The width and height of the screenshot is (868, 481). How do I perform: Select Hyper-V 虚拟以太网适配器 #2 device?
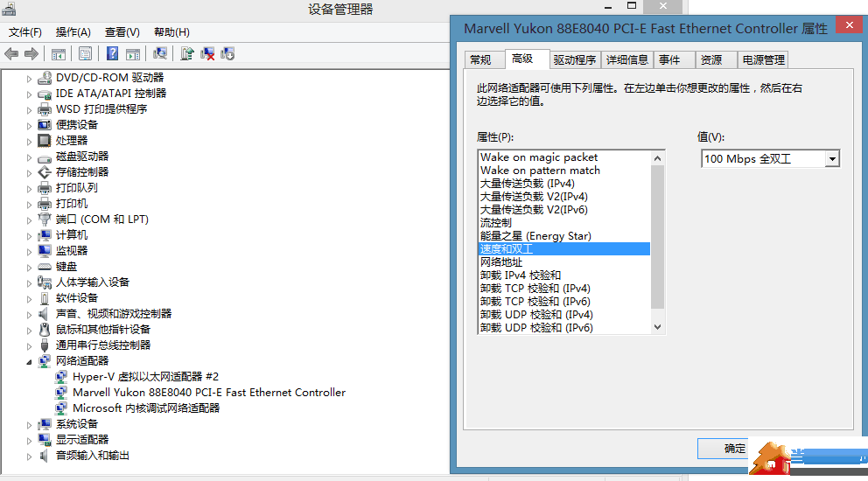tap(145, 376)
